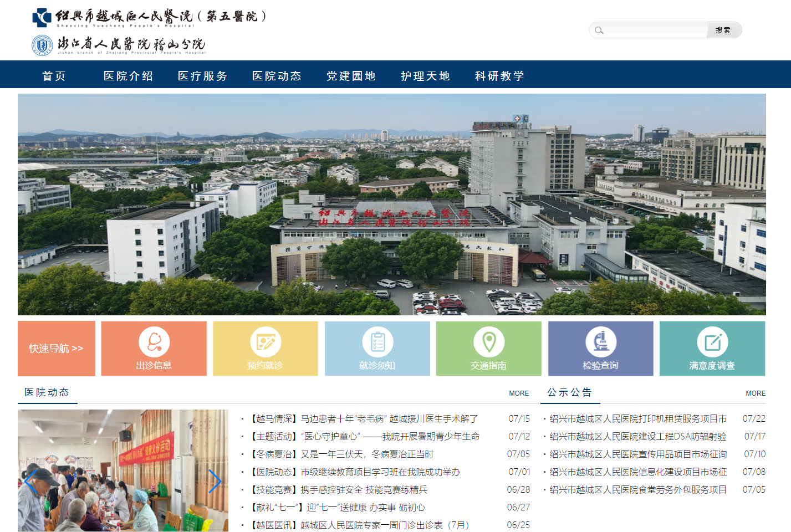This screenshot has width=791, height=532.
Task: Show previous news photo with left arrow
Action: [x=30, y=481]
